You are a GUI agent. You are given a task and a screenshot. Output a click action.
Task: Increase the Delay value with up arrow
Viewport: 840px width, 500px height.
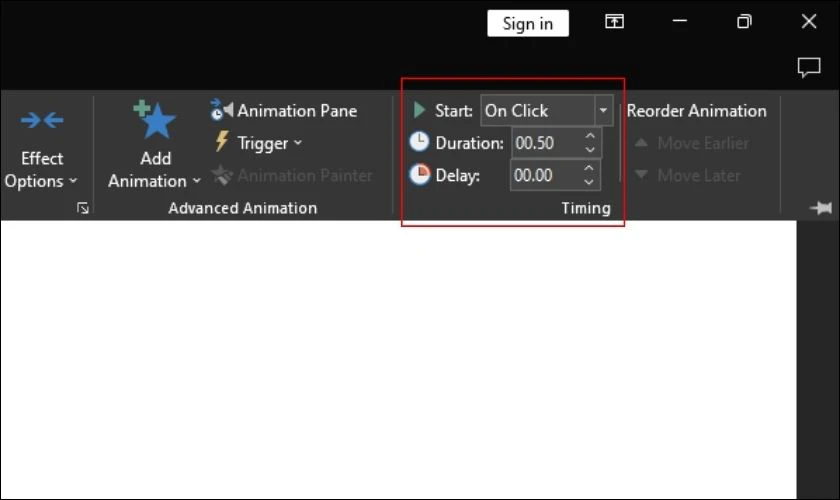[589, 168]
